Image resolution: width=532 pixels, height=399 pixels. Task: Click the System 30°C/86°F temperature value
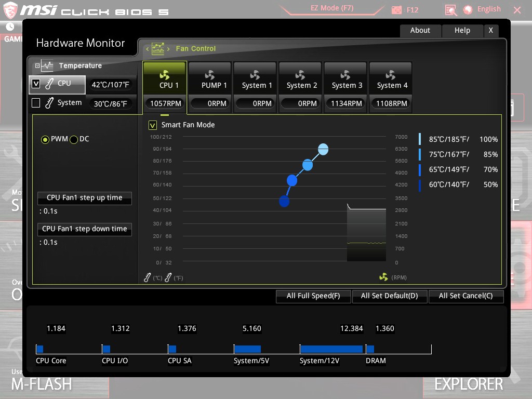tap(111, 104)
